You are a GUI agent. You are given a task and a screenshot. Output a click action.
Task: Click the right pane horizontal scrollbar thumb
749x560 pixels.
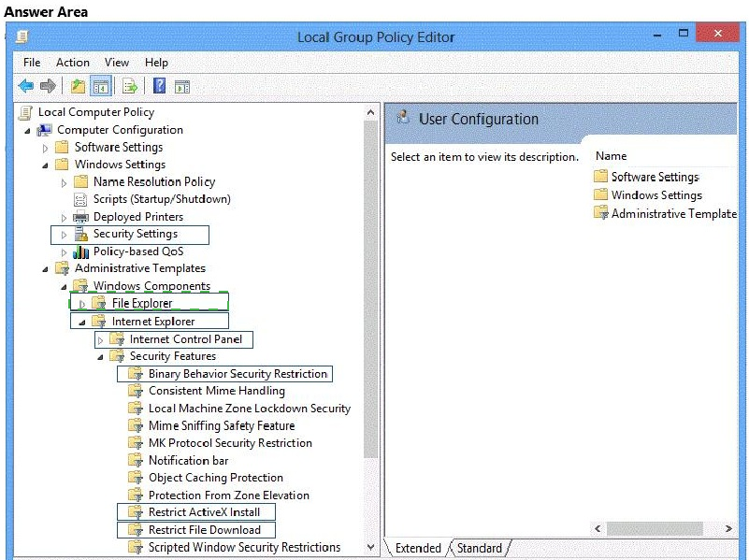[655, 528]
